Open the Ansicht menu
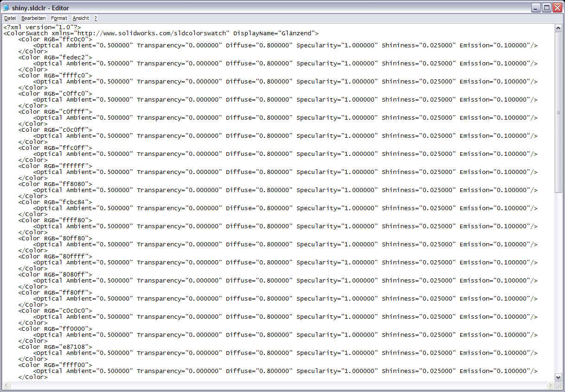565x392 pixels. coord(81,18)
